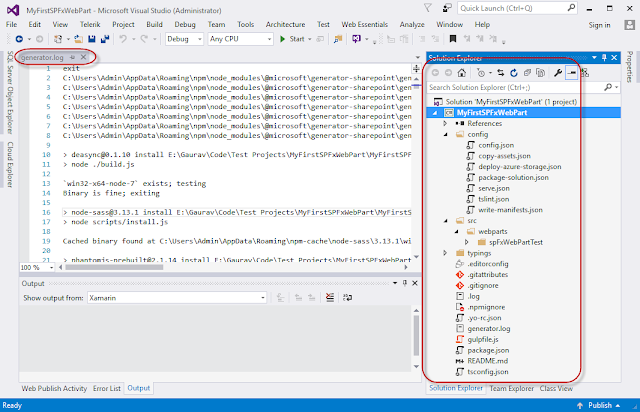Toggle auto-hide pin of Solution Explorer

point(604,58)
